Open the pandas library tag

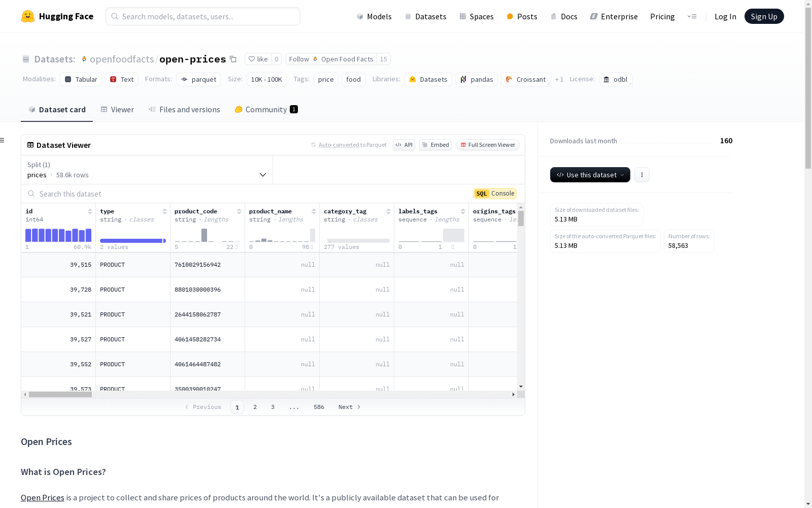(x=477, y=79)
